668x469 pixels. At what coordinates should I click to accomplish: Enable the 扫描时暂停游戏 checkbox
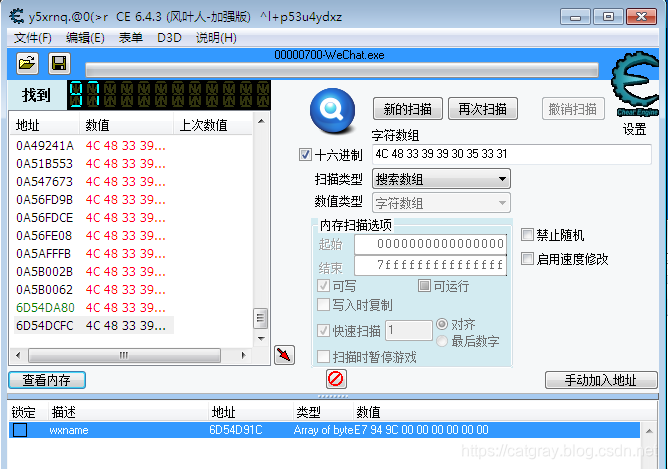coord(323,356)
